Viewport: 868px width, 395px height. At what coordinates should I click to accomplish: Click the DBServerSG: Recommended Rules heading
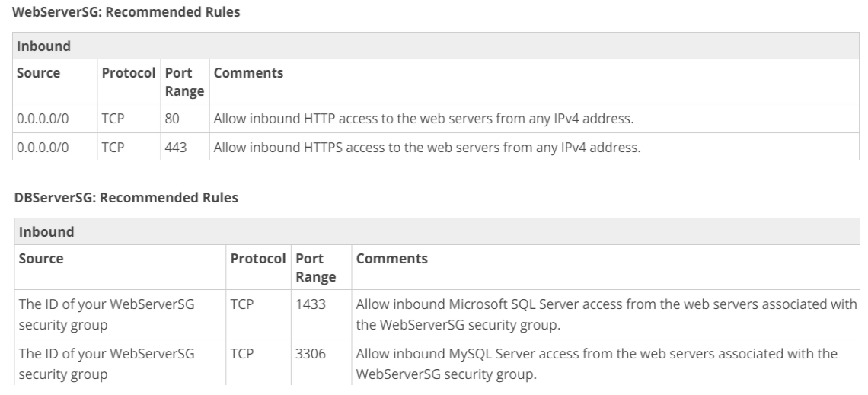126,198
